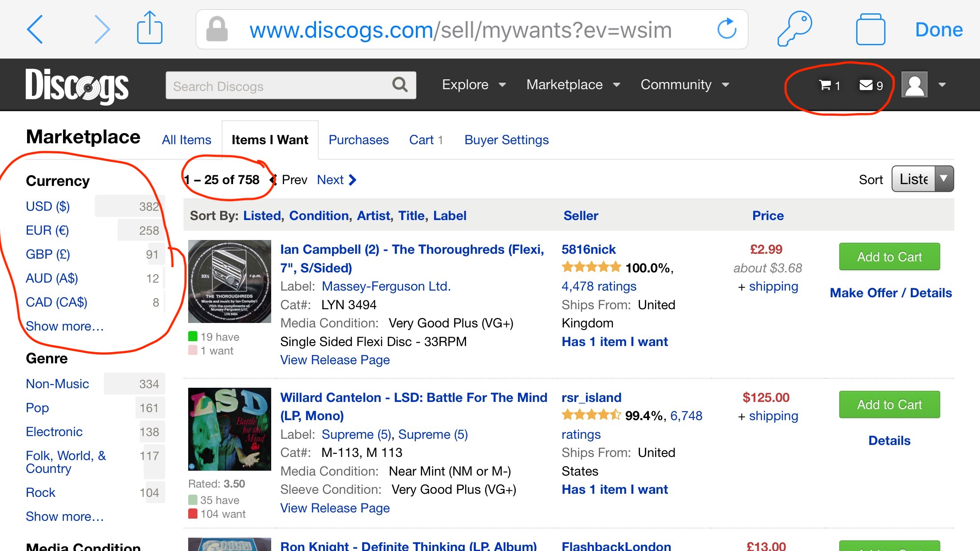The image size is (980, 551).
Task: Click the Prev pagination control
Action: pyautogui.click(x=289, y=180)
